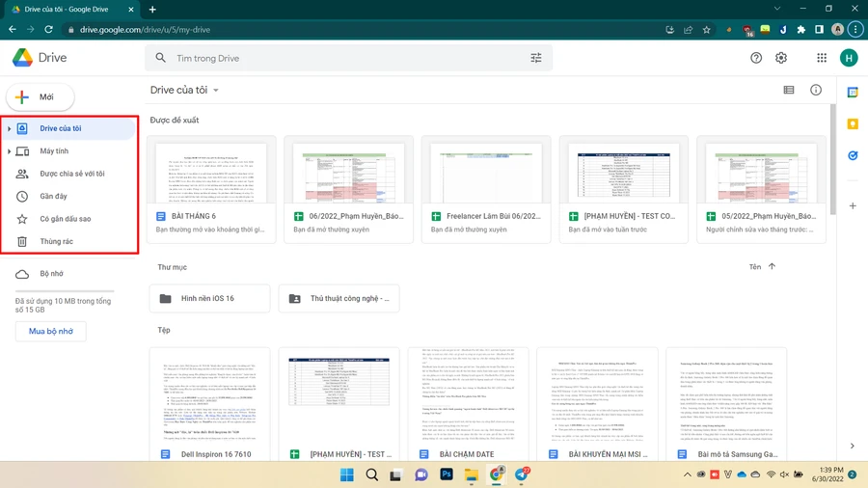Hide side panel chevron arrow

tap(853, 446)
